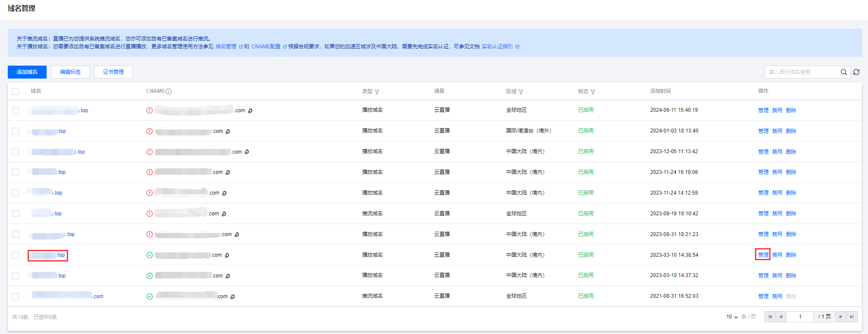Click the info icon beside the CNAME header
This screenshot has height=334, width=868.
click(x=169, y=91)
